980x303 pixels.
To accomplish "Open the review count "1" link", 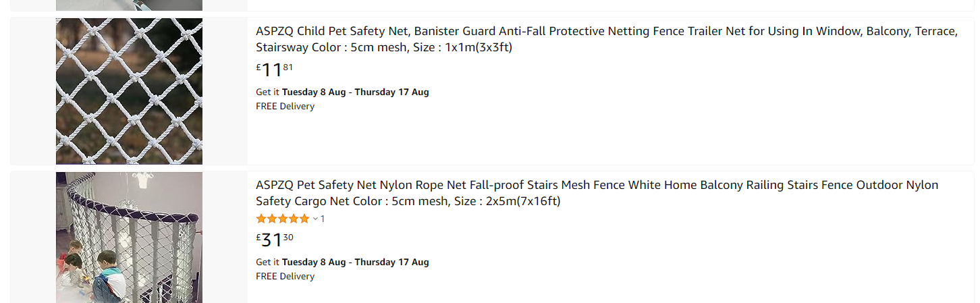I will pos(323,219).
